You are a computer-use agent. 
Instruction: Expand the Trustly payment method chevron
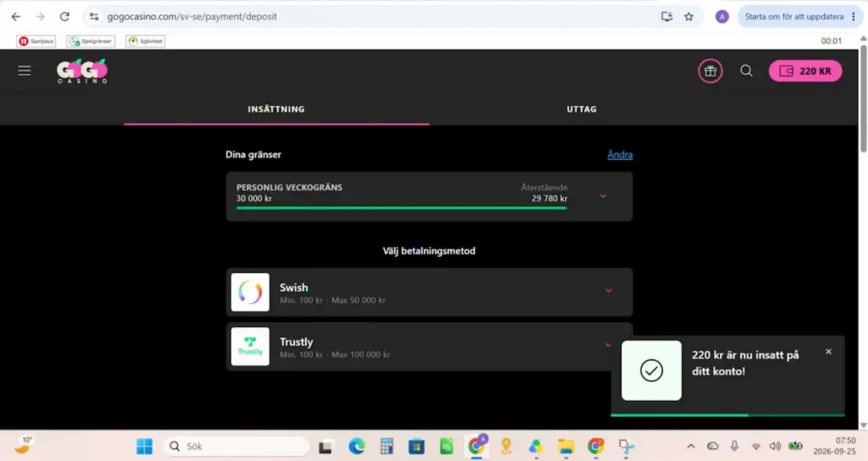[x=609, y=345]
